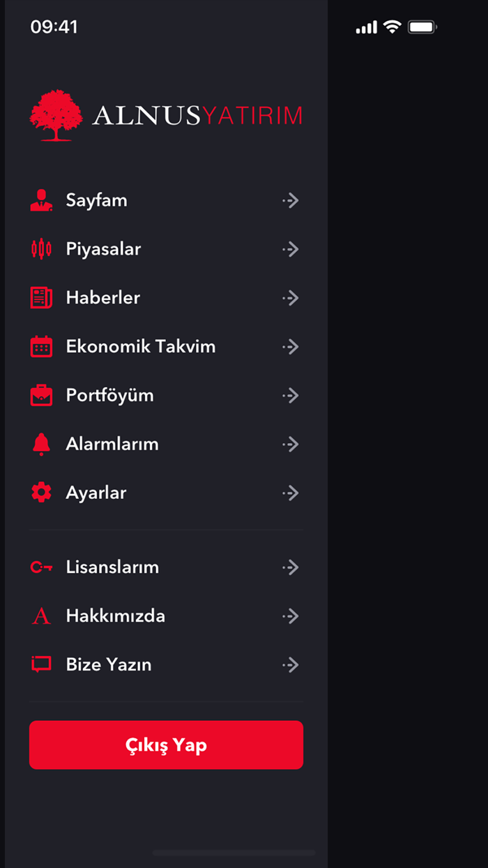
Task: Select the Hakkımızda letter A icon
Action: click(42, 616)
